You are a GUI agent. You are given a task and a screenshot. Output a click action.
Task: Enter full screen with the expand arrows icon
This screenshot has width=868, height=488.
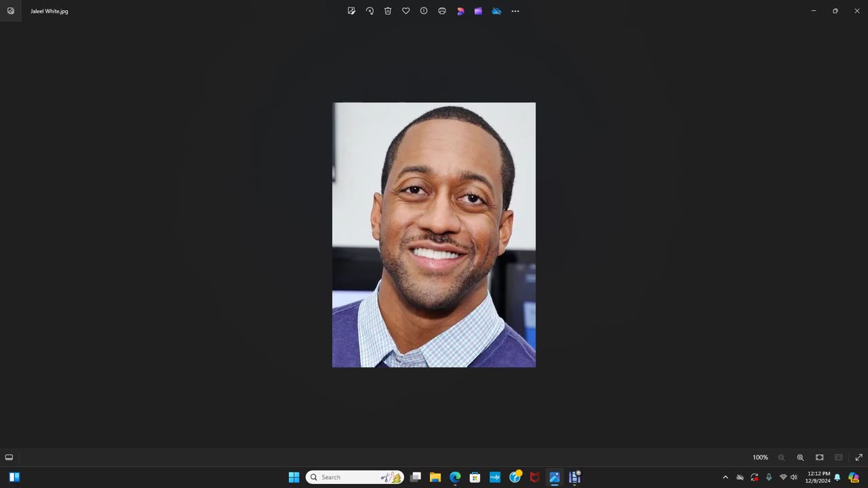click(859, 457)
